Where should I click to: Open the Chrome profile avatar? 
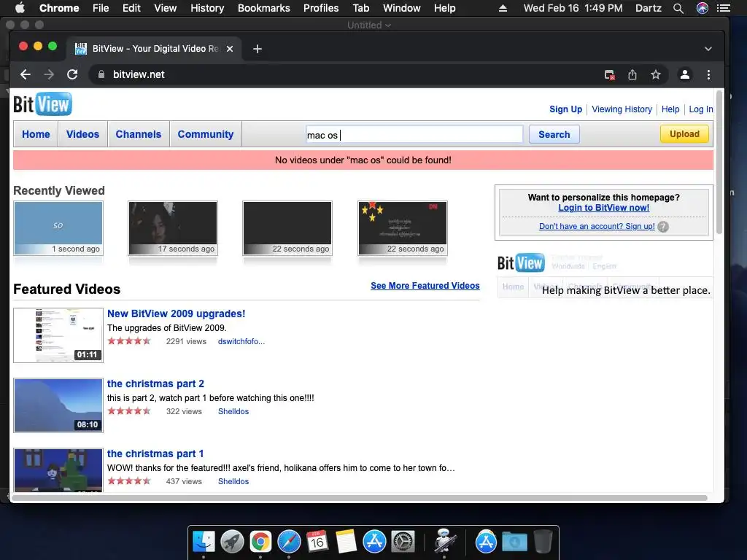[684, 75]
